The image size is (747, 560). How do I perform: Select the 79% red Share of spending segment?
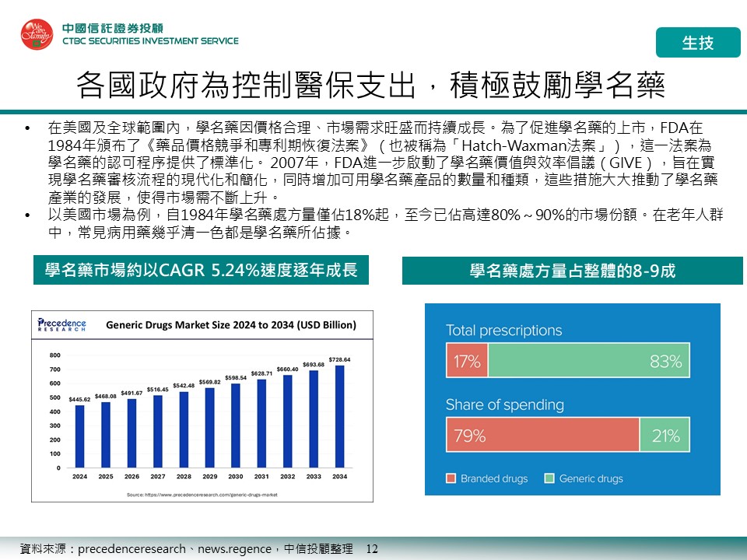click(x=542, y=436)
